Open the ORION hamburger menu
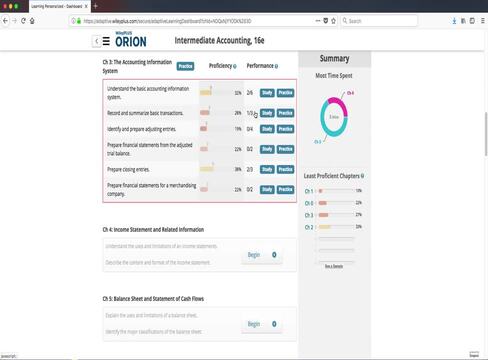Image resolution: width=488 pixels, height=360 pixels. [106, 41]
